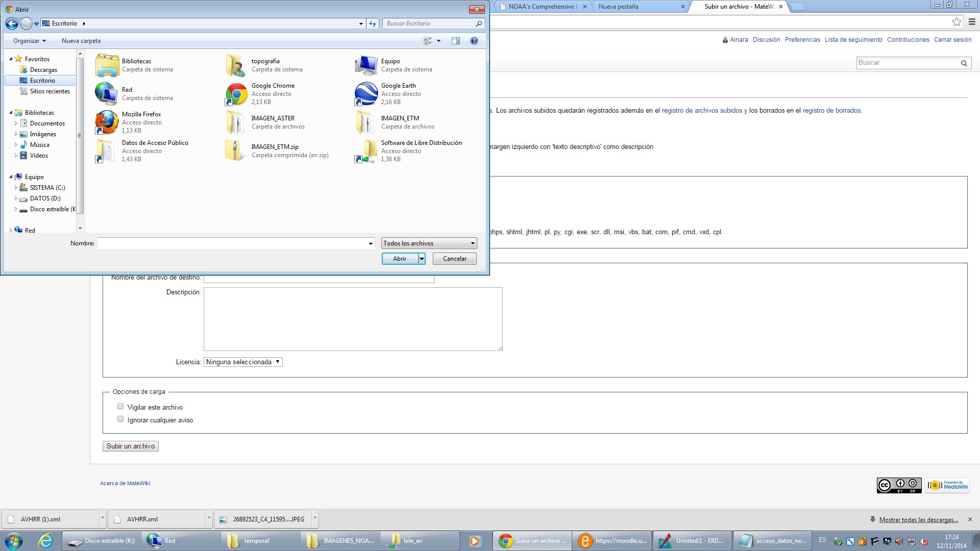Screen dimensions: 980x551
Task: Expand the SISTEMA (C:) tree node
Action: pos(16,188)
